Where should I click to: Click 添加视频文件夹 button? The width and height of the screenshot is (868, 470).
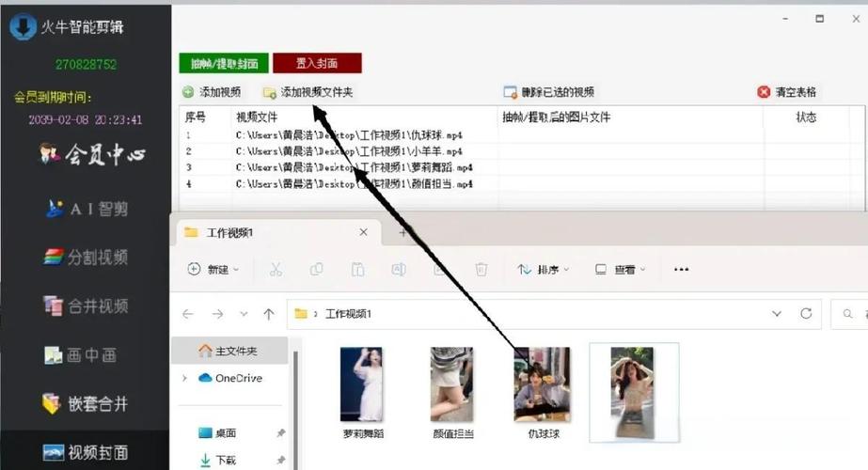308,92
